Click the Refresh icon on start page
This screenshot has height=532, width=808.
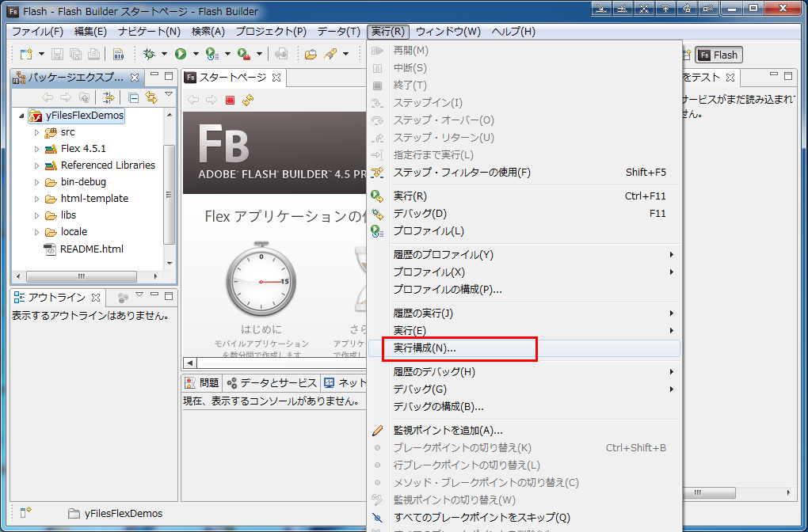click(248, 100)
